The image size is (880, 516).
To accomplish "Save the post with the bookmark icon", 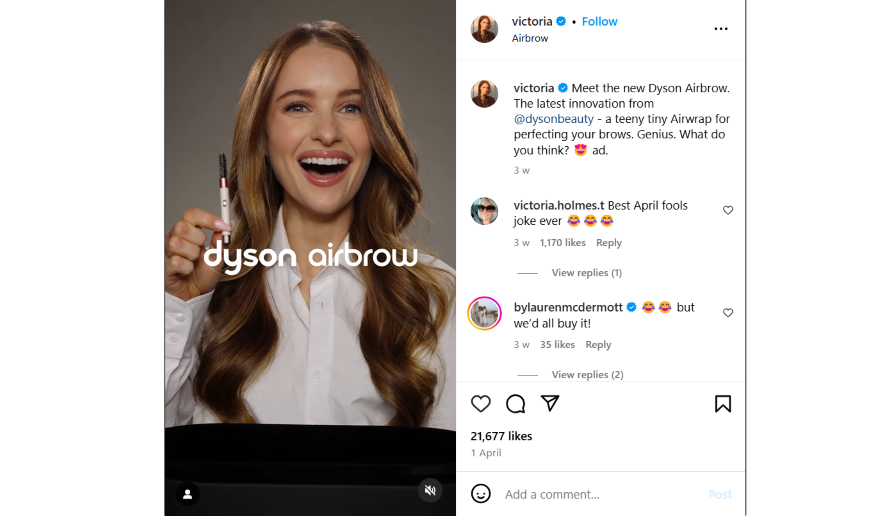I will pyautogui.click(x=723, y=404).
